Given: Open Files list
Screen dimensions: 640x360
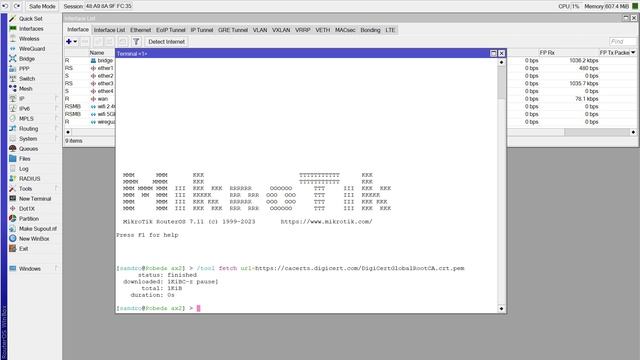Looking at the screenshot, I should tap(26, 159).
